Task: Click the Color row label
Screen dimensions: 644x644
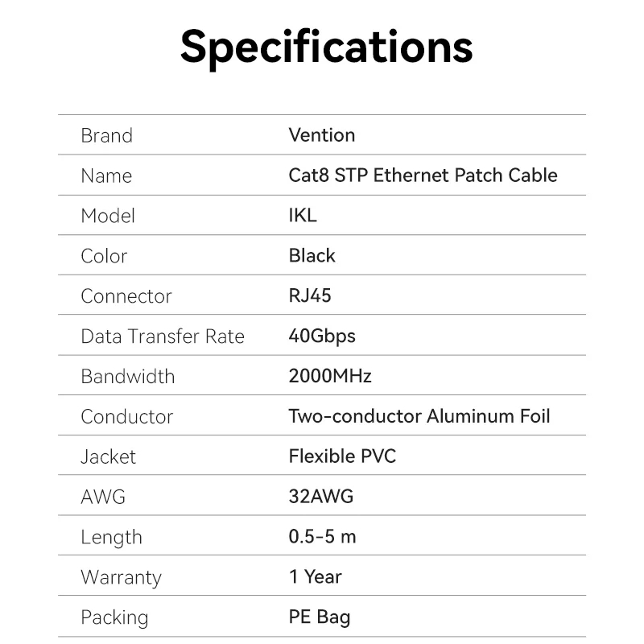Action: point(104,256)
